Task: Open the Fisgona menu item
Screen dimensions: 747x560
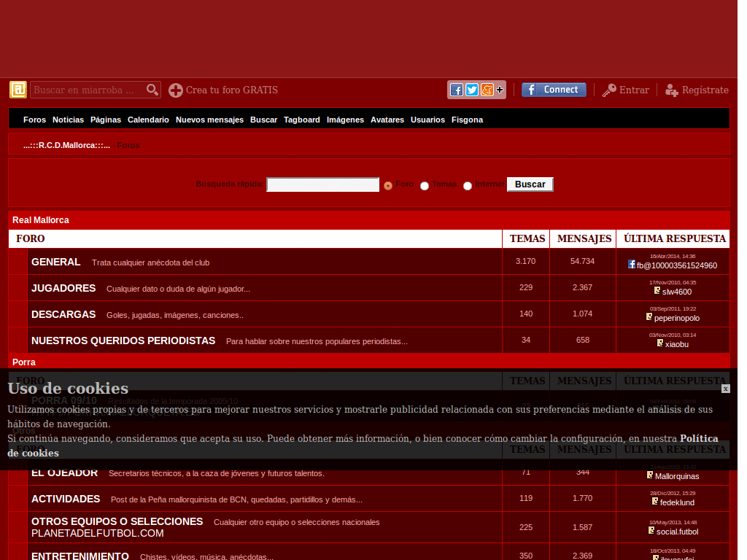Action: [468, 120]
